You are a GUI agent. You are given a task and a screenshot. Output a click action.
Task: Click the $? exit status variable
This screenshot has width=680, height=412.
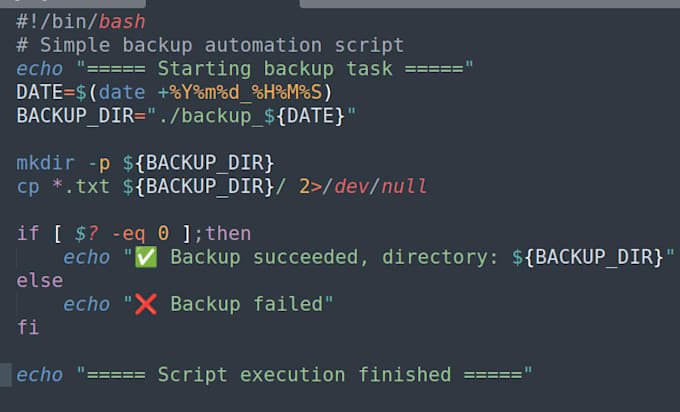coord(87,234)
